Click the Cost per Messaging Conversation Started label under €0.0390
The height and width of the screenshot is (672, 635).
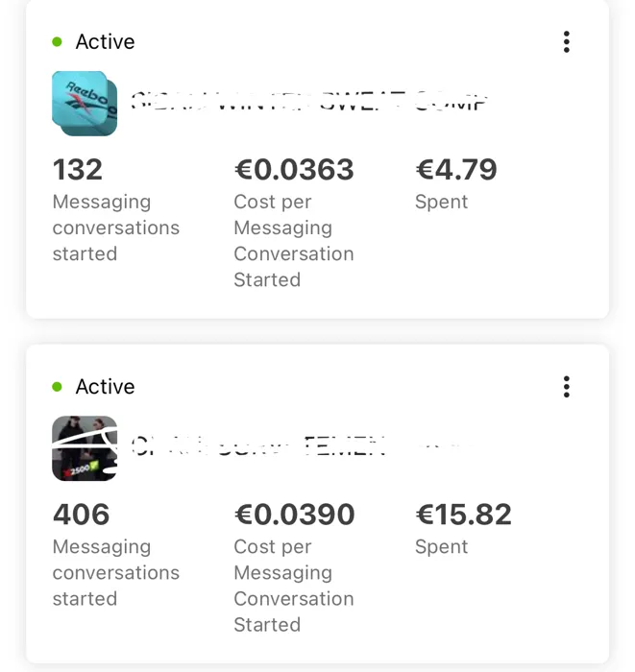(x=294, y=586)
